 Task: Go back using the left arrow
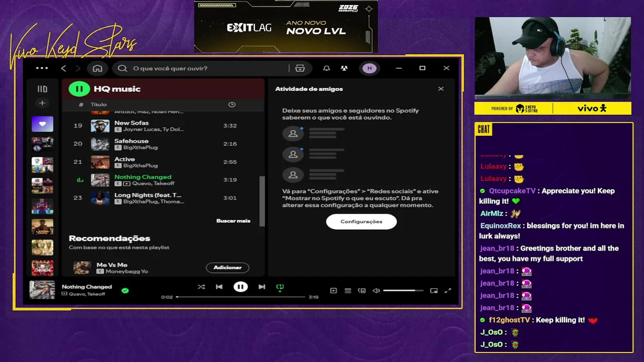click(x=63, y=68)
